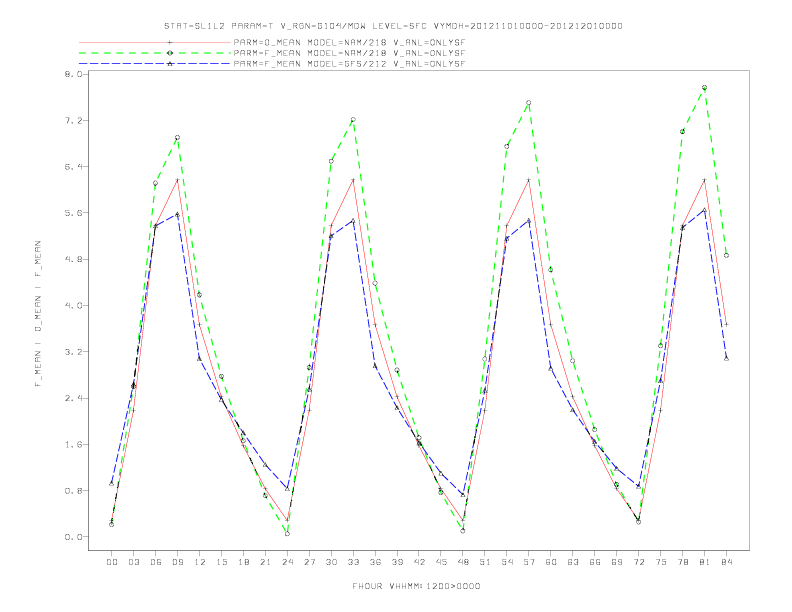792x612 pixels.
Task: Click the green circle data point at hour 24
Action: pos(287,534)
